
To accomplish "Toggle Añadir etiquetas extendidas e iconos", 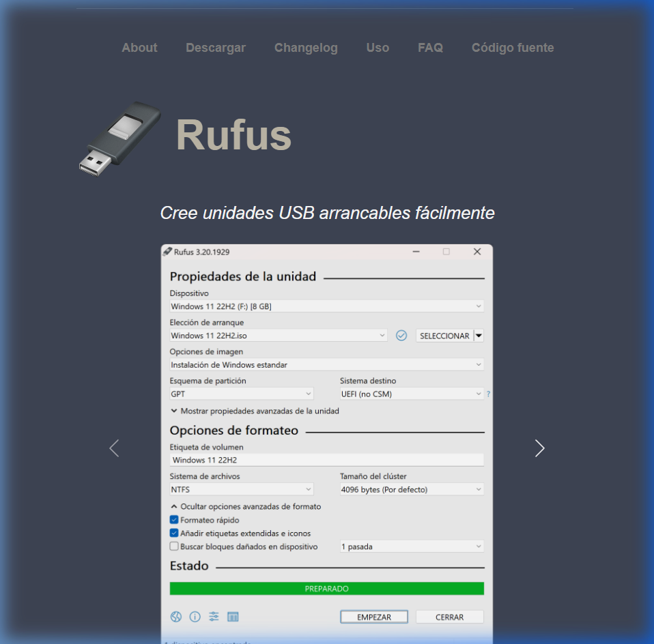I will 174,533.
